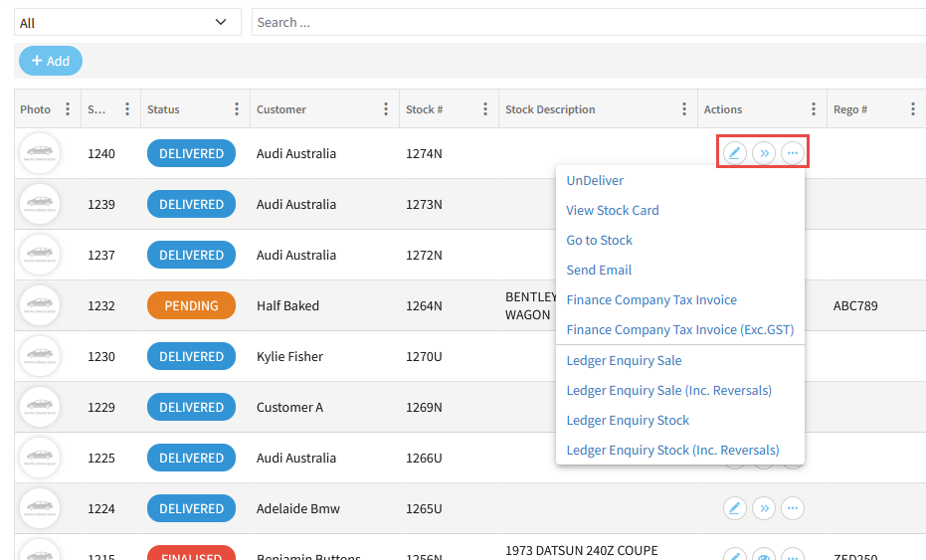Screen dimensions: 926x560
Task: Open the Status column options menu
Action: click(x=237, y=109)
